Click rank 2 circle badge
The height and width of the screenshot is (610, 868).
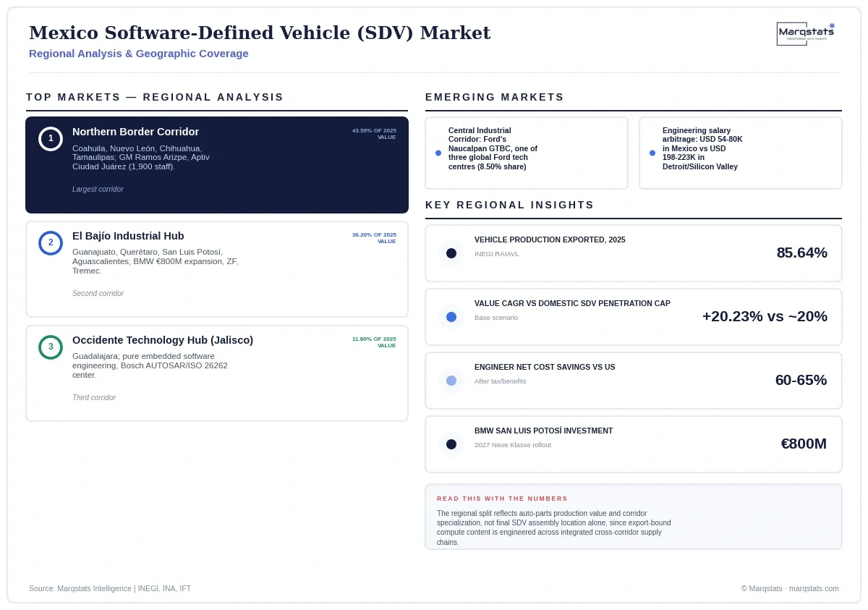pyautogui.click(x=51, y=243)
